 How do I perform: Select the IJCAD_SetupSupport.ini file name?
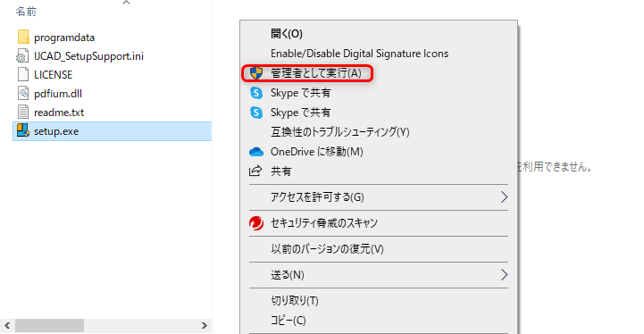88,56
